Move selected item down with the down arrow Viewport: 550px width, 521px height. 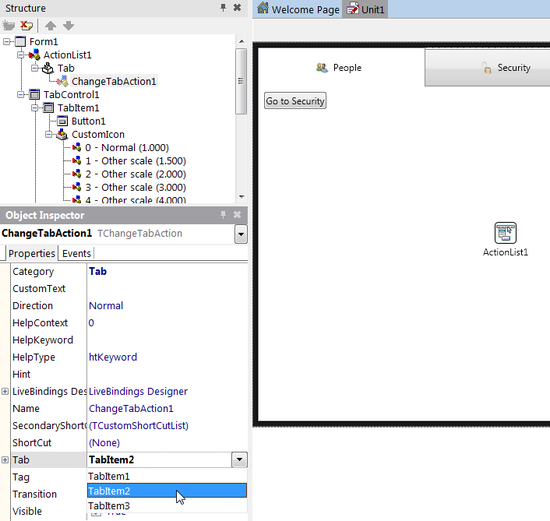click(68, 26)
